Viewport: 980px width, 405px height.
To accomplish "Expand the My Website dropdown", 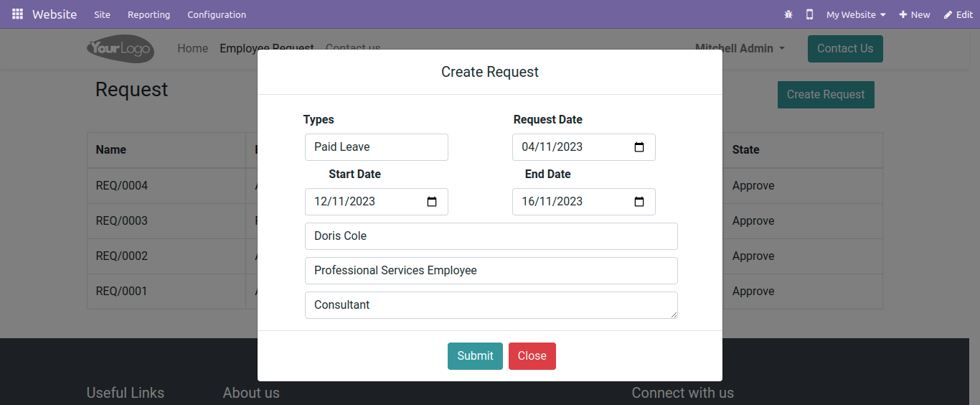I will [x=856, y=14].
